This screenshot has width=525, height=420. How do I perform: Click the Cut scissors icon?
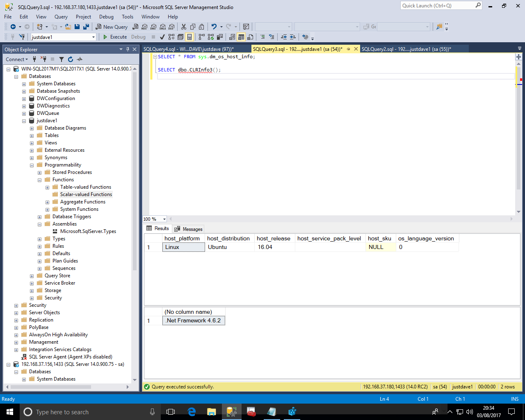(183, 27)
